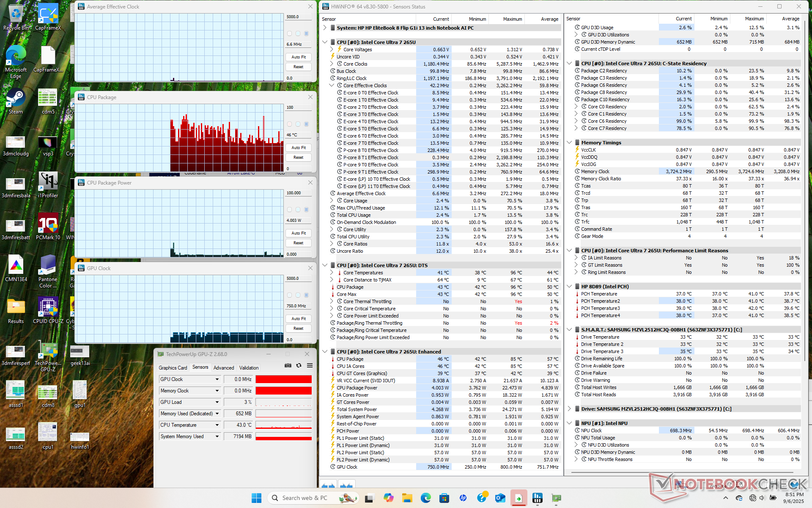812x508 pixels.
Task: Click the GPU-Z screenshot camera icon
Action: tap(288, 365)
